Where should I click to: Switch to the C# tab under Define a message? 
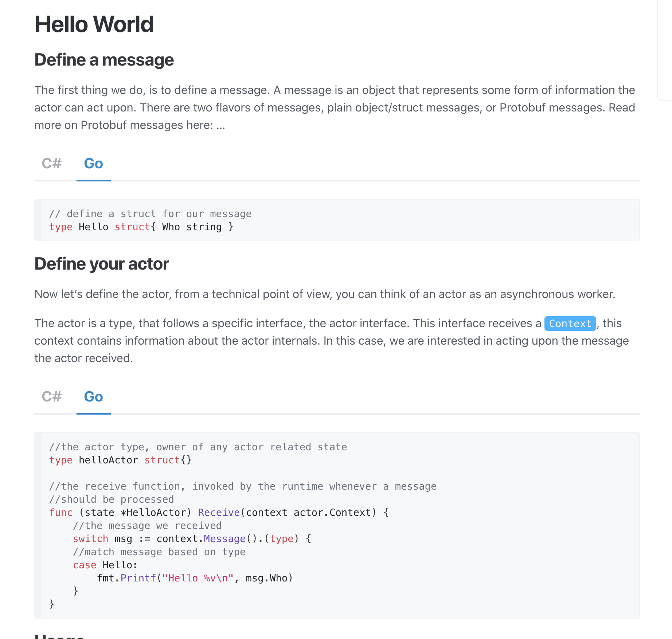pyautogui.click(x=52, y=164)
